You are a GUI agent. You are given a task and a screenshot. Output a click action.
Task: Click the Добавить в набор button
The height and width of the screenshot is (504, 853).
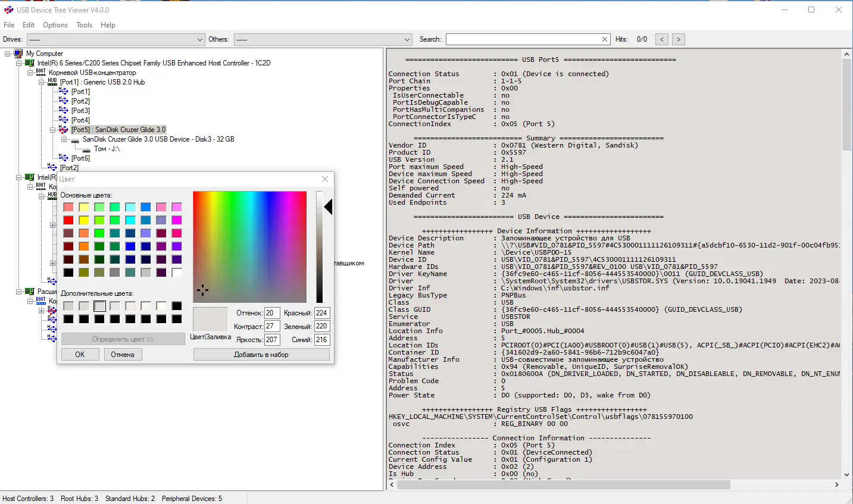click(261, 355)
